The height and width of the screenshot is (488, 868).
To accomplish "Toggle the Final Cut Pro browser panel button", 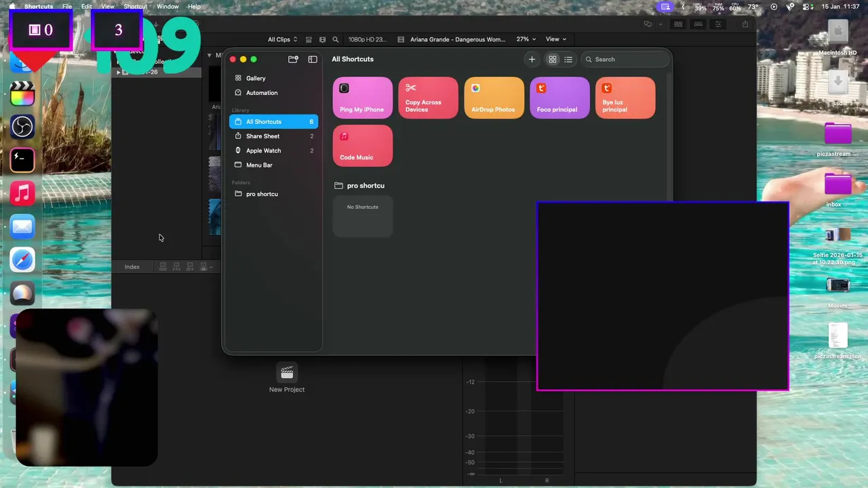I will pos(677,24).
